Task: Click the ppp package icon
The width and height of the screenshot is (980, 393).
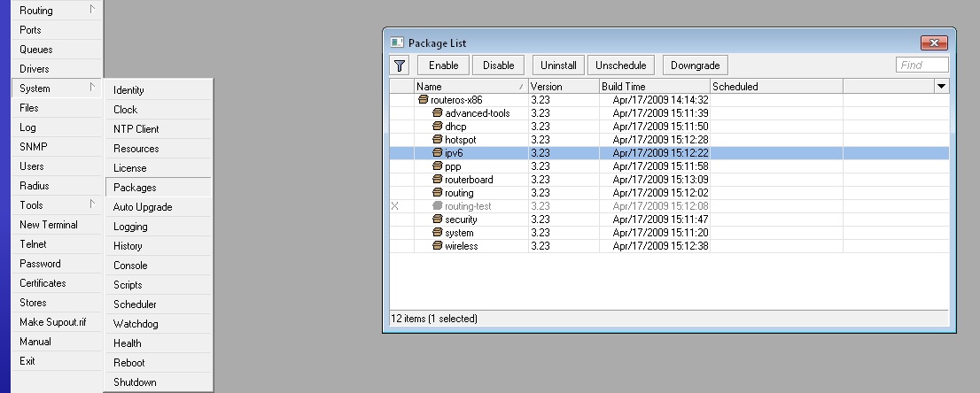Action: (x=438, y=166)
